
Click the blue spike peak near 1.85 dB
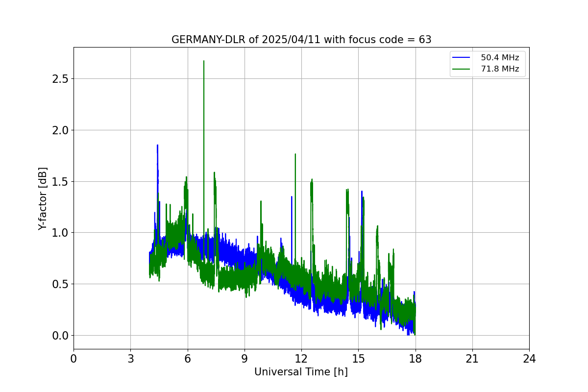[157, 145]
